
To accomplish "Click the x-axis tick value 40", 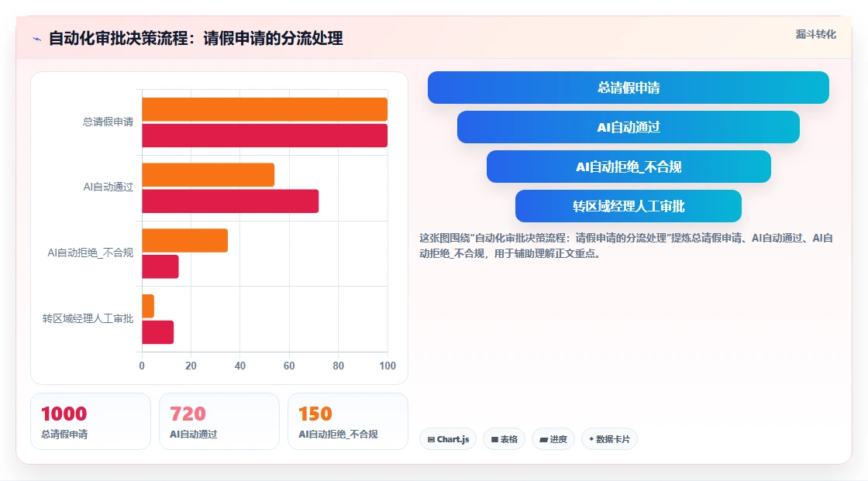I will tap(239, 366).
